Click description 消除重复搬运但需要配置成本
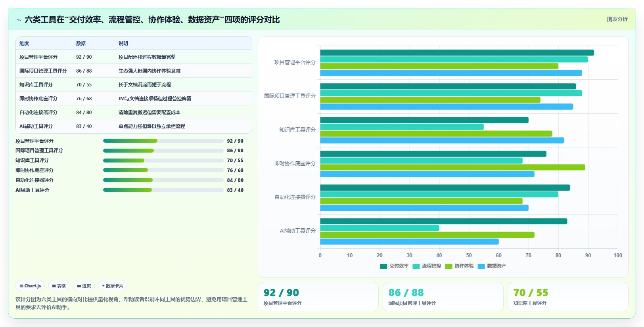644x327 pixels. pos(149,113)
